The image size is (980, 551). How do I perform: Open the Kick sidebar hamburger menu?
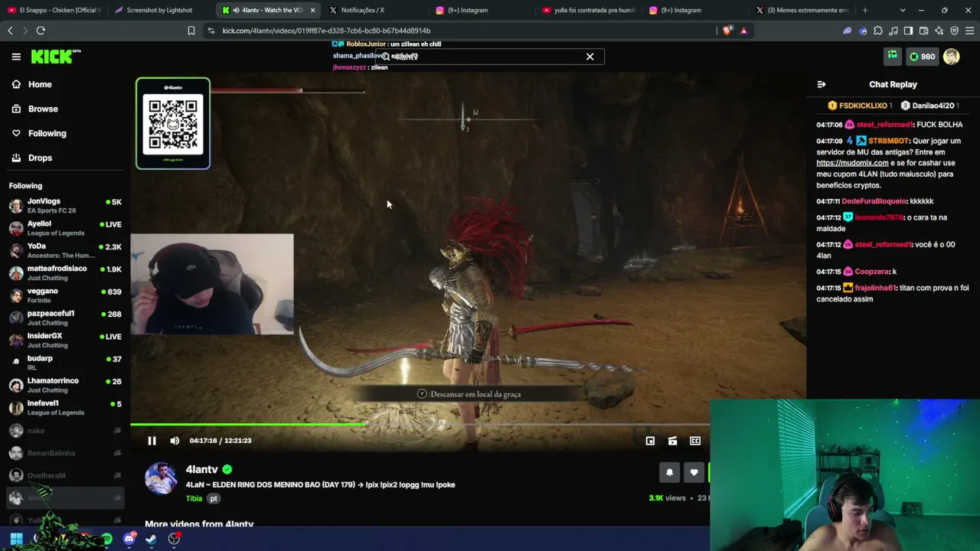pos(16,57)
